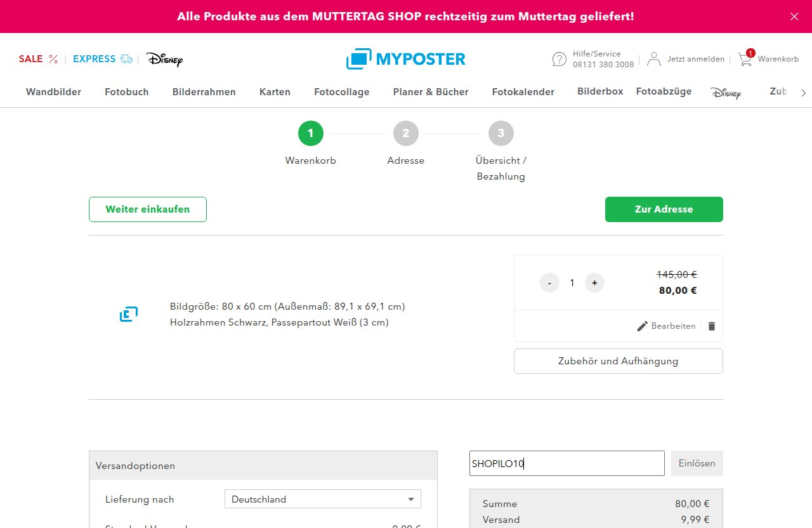
Task: Open the Wandbilder menu
Action: click(x=53, y=92)
